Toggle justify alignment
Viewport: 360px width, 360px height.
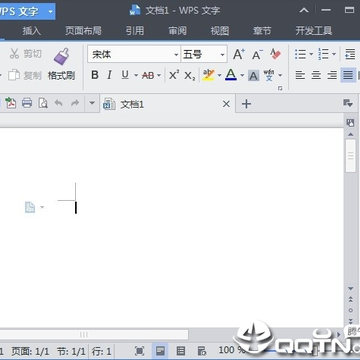coord(348,76)
